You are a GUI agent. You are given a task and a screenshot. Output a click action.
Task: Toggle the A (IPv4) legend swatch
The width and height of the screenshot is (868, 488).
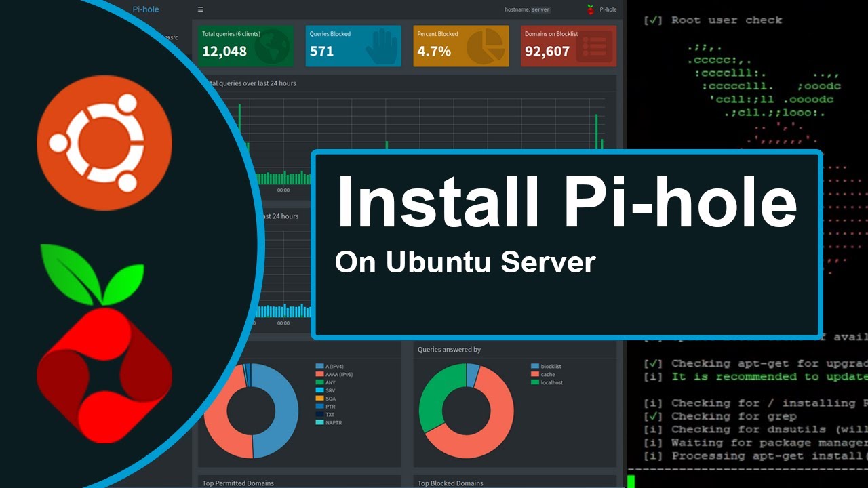click(x=319, y=366)
